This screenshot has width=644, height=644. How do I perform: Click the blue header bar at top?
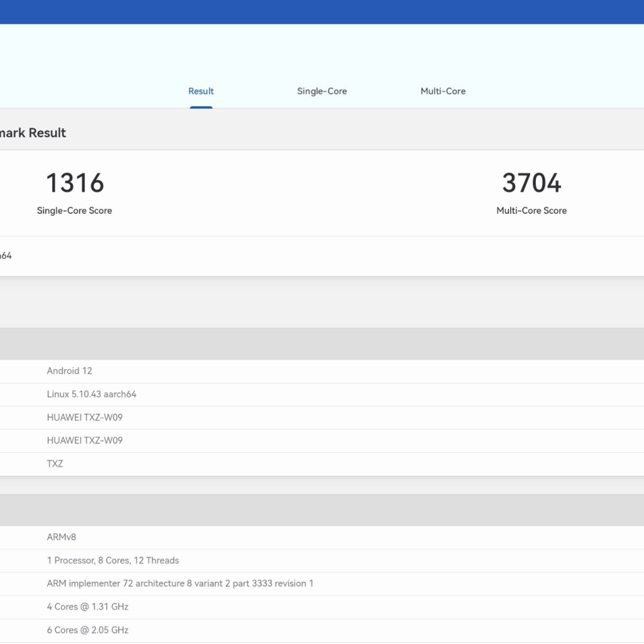click(322, 11)
